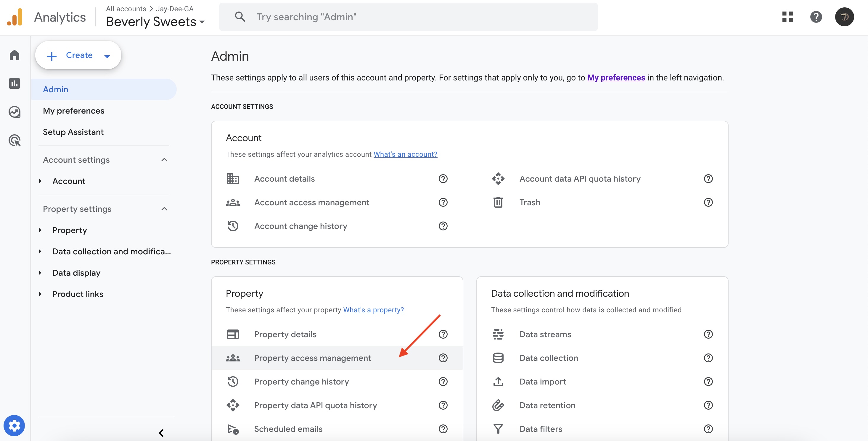Image resolution: width=868 pixels, height=441 pixels.
Task: Open Reports bar chart icon
Action: (15, 83)
